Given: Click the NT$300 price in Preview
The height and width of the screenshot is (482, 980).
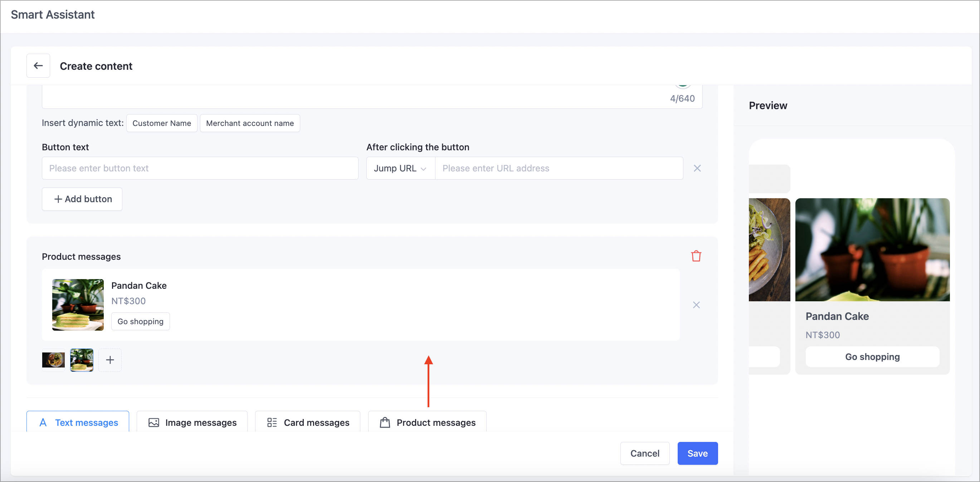Looking at the screenshot, I should [x=823, y=335].
